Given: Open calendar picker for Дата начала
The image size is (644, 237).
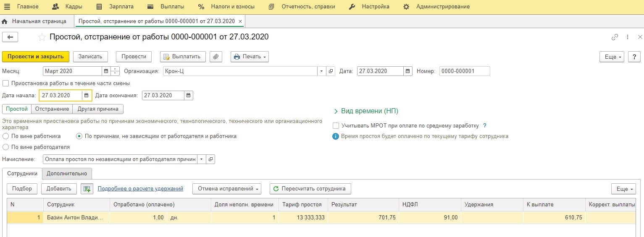Looking at the screenshot, I should tap(87, 96).
